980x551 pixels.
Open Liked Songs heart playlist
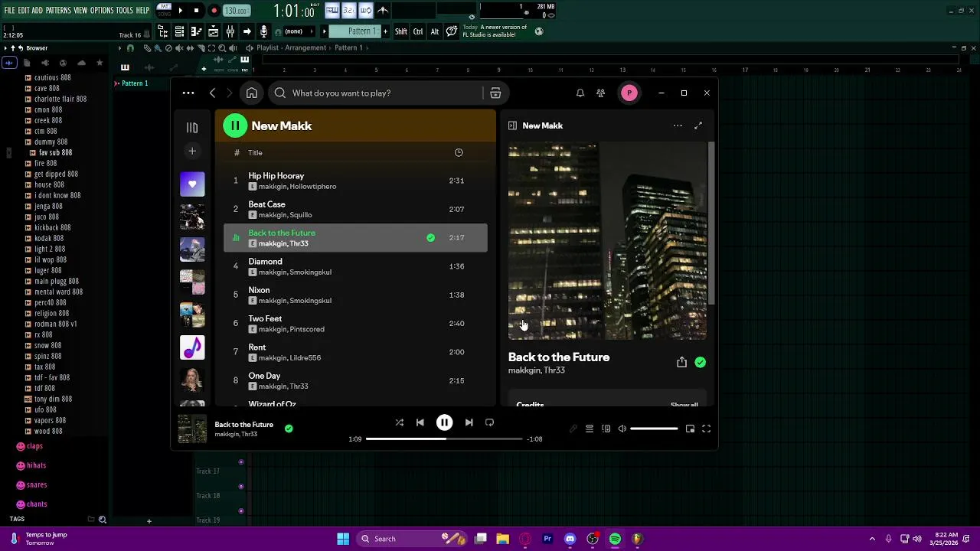[192, 184]
